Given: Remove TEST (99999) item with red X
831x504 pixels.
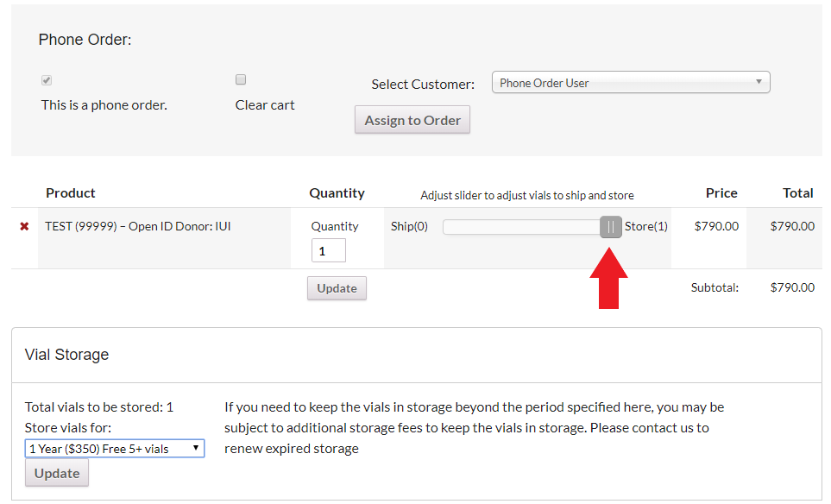Looking at the screenshot, I should 24,227.
